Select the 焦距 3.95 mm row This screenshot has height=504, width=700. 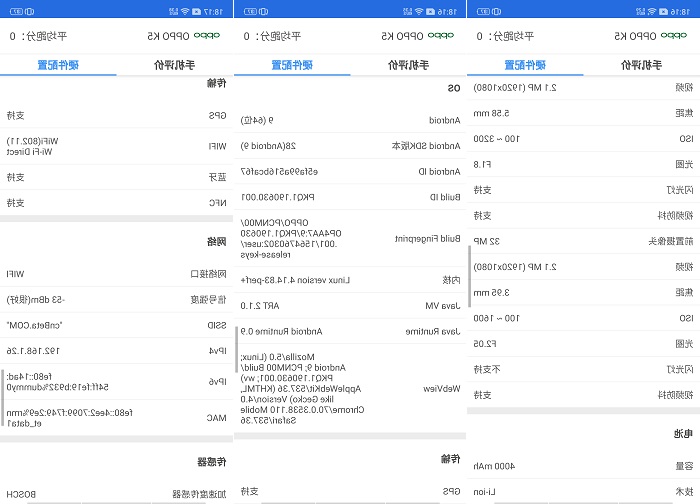[583, 292]
